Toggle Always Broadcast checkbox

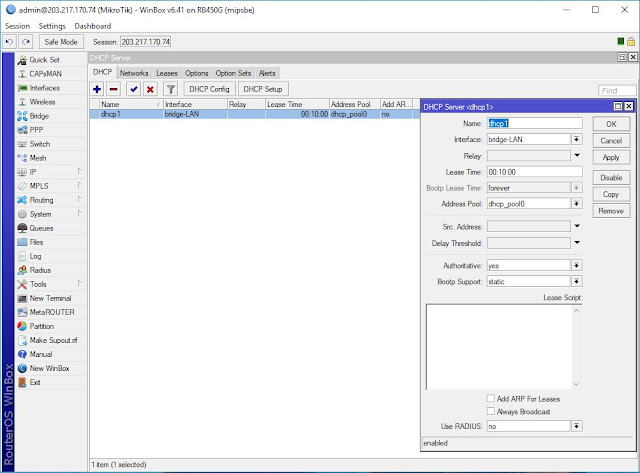(x=491, y=411)
